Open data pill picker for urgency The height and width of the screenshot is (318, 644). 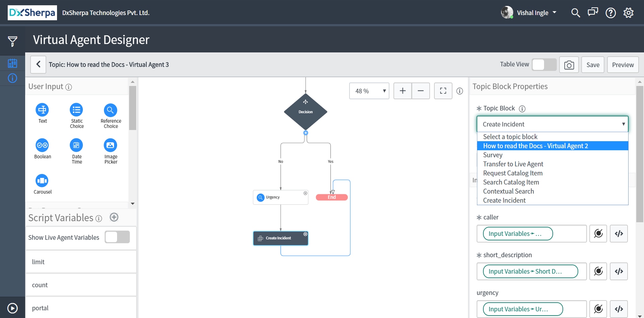click(598, 309)
